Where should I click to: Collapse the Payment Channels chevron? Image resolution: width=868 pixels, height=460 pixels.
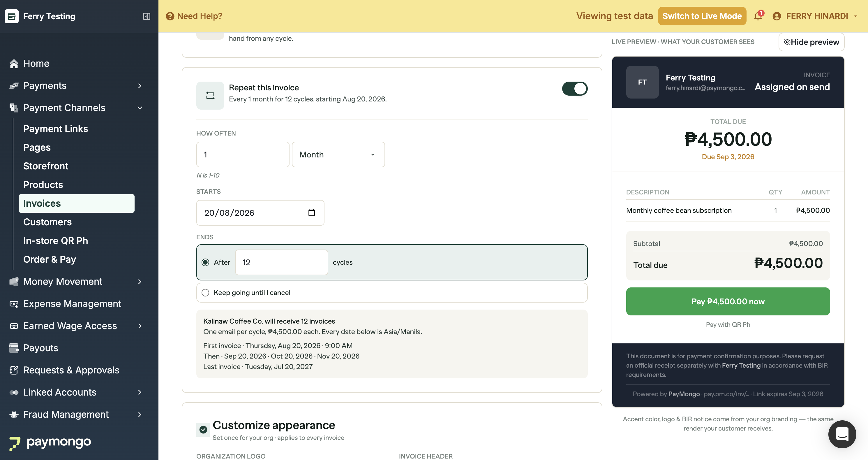pyautogui.click(x=140, y=108)
